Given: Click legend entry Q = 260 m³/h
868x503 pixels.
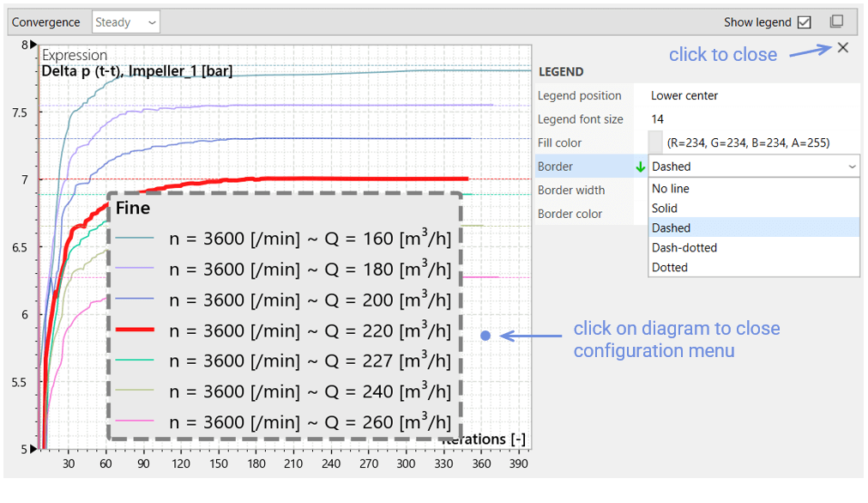Looking at the screenshot, I should pos(283,422).
